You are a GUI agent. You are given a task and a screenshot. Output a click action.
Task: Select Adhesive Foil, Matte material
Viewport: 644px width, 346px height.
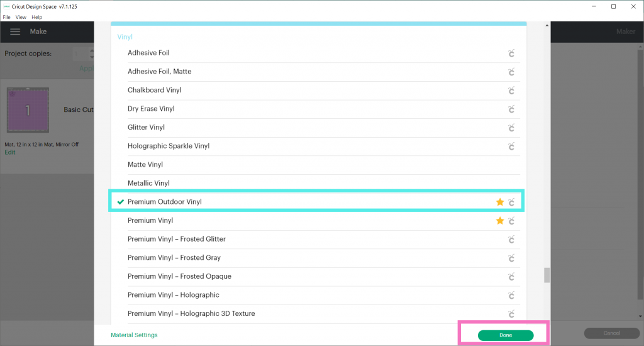(159, 71)
